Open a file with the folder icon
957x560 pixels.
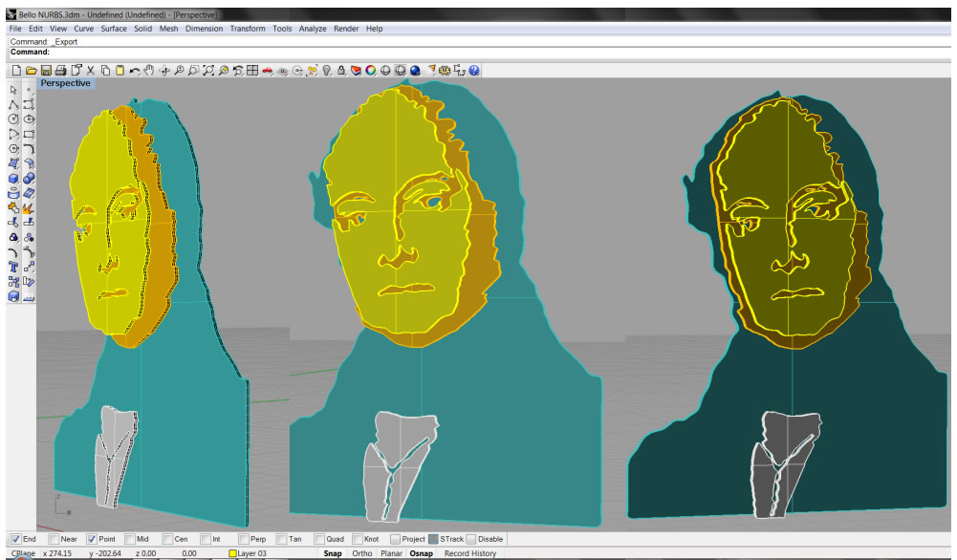[32, 71]
